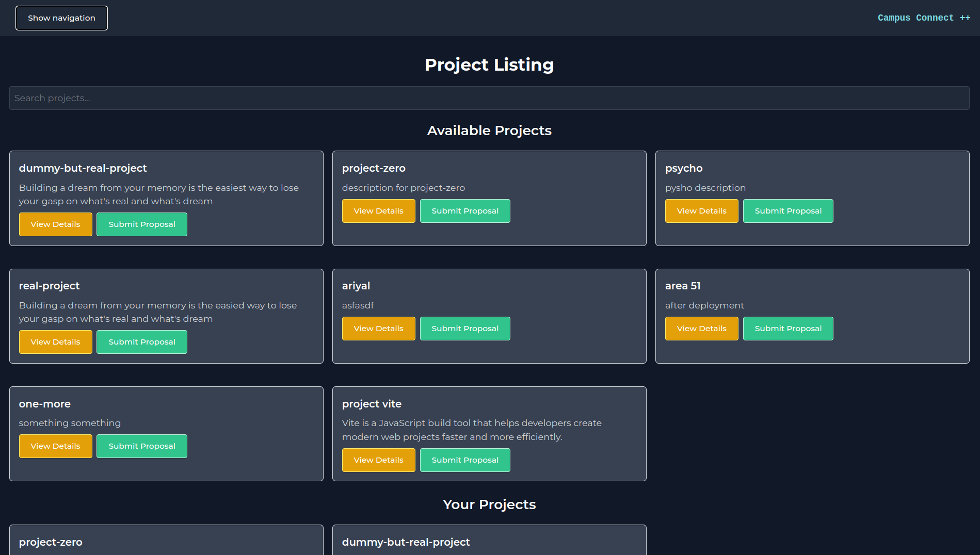
Task: Open the Campus Connect ++ home link
Action: point(923,18)
